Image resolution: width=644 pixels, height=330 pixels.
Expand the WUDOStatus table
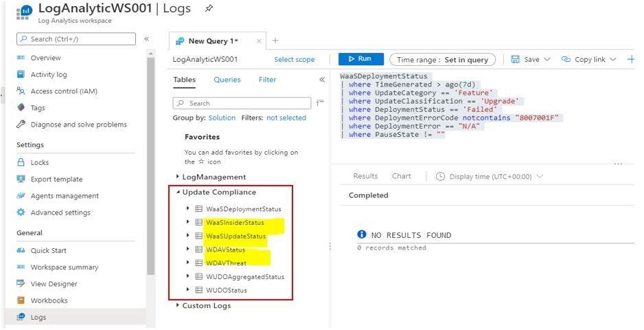(x=187, y=289)
